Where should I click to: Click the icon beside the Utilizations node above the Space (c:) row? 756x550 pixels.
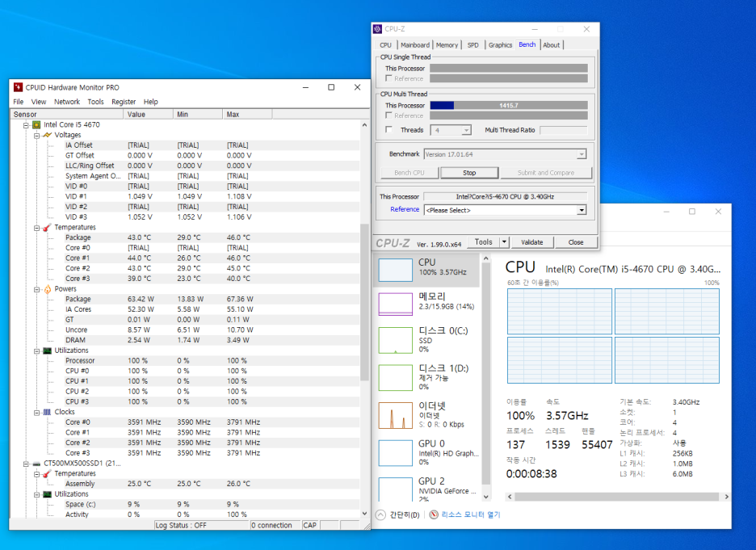47,494
